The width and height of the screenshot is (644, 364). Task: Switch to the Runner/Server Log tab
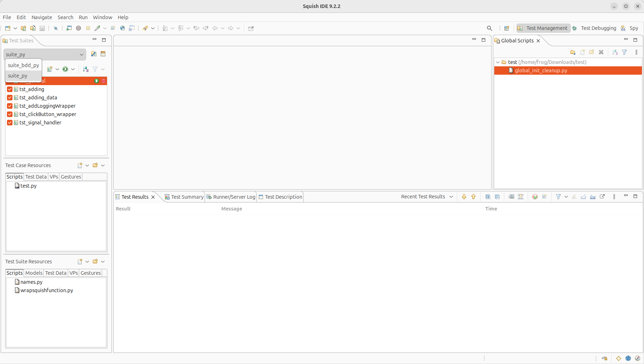[x=231, y=197]
